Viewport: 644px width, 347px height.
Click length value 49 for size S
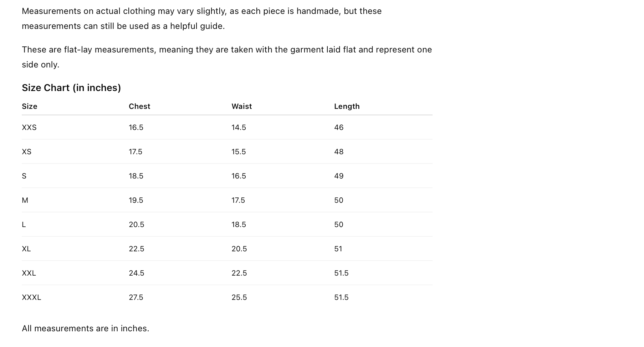pos(339,176)
